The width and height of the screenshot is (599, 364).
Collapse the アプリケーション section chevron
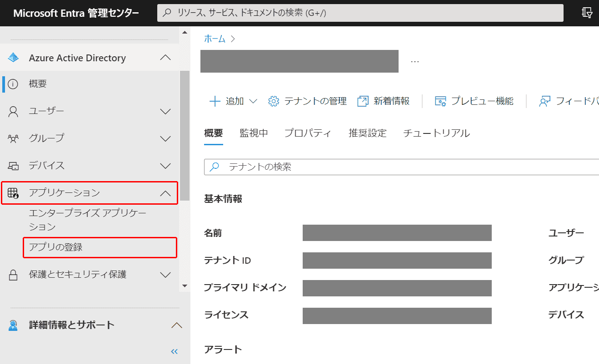pos(165,194)
